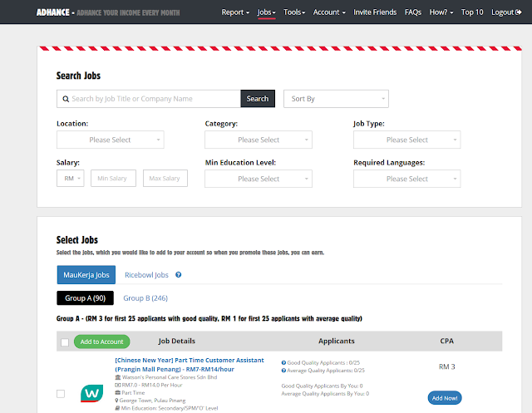Switch to the MauKerja Jobs tab
The image size is (532, 413).
[86, 275]
